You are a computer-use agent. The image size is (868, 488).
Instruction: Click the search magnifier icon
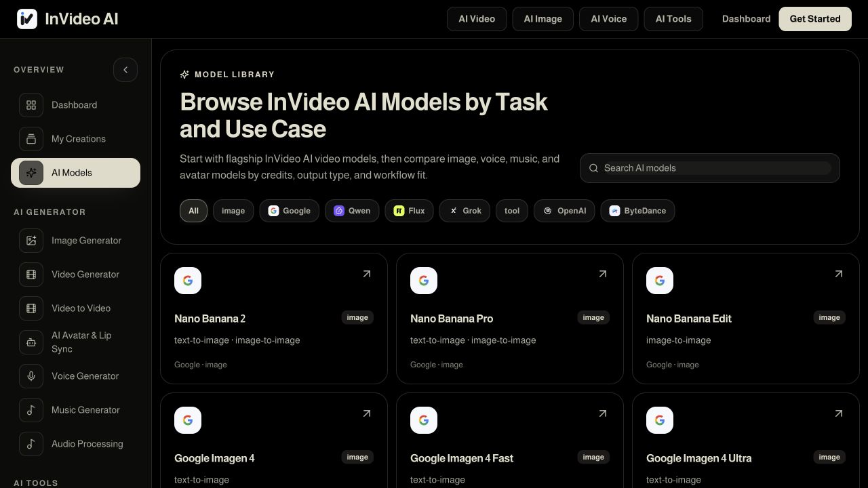(593, 168)
